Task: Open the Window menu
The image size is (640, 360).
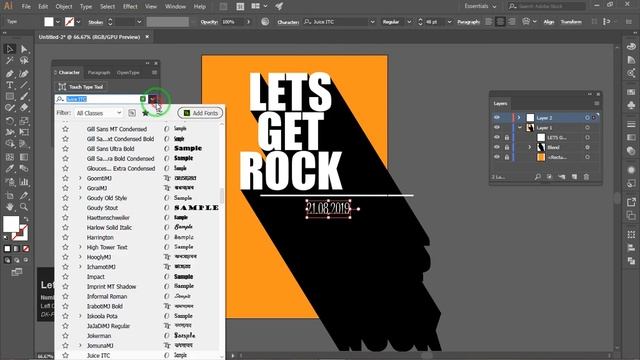Action: click(175, 7)
